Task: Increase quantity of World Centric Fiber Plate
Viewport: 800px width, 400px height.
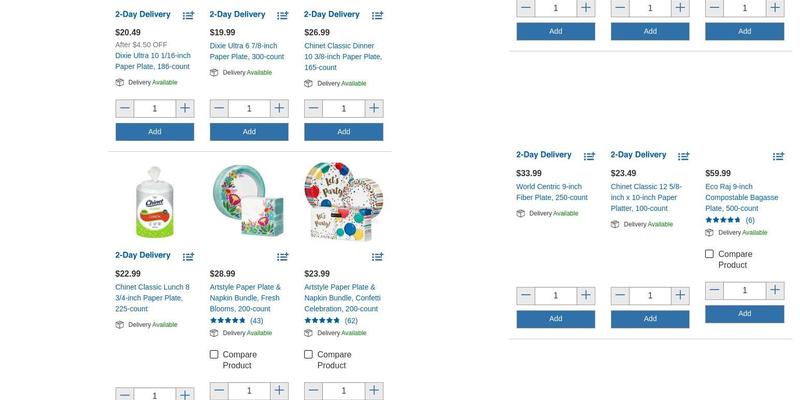Action: [x=586, y=296]
